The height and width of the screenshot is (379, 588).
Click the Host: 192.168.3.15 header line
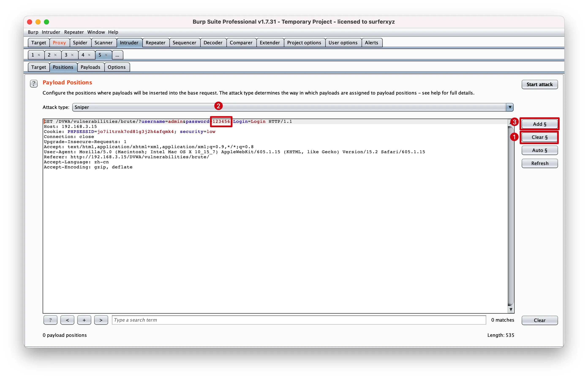coord(71,126)
